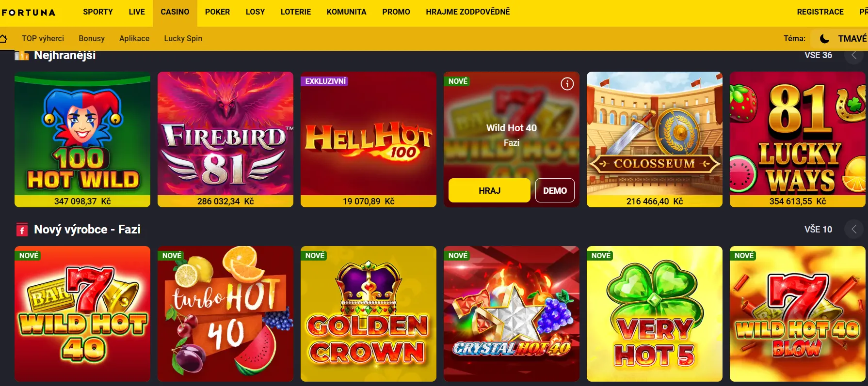Click the moon icon for dark theme

(824, 38)
